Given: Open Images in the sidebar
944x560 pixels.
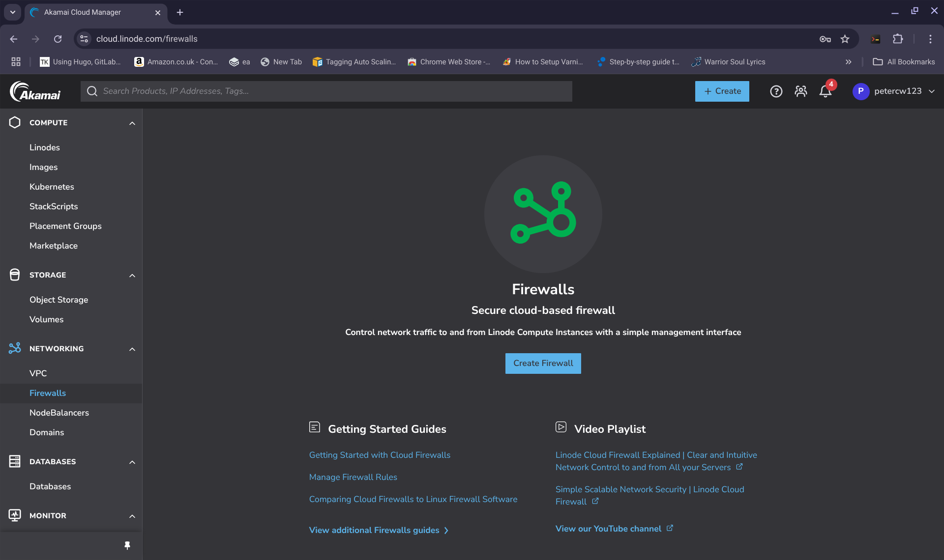Looking at the screenshot, I should pos(43,167).
